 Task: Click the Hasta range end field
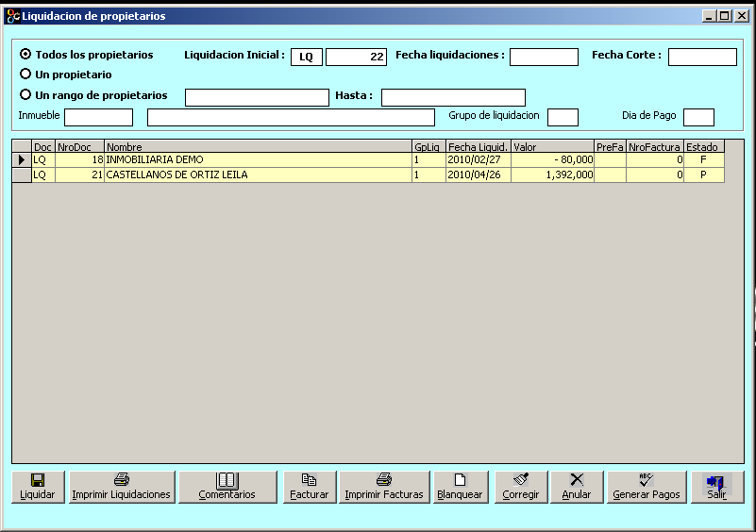453,97
